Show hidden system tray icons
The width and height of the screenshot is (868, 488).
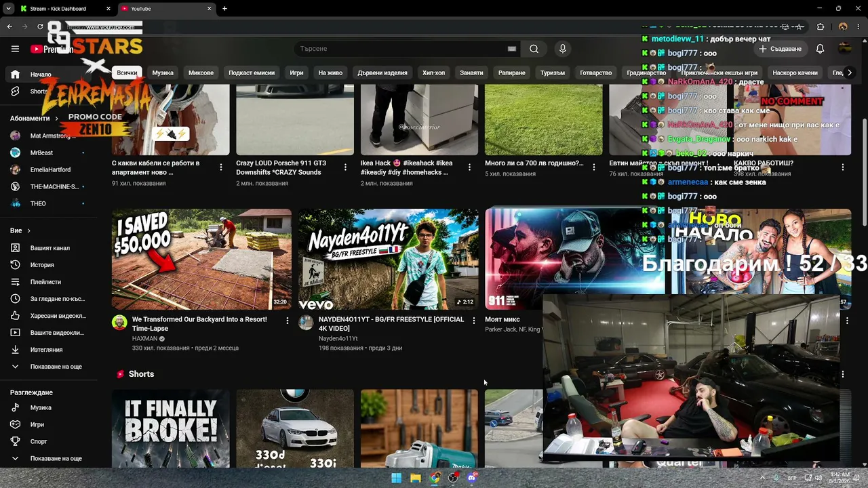tap(762, 478)
